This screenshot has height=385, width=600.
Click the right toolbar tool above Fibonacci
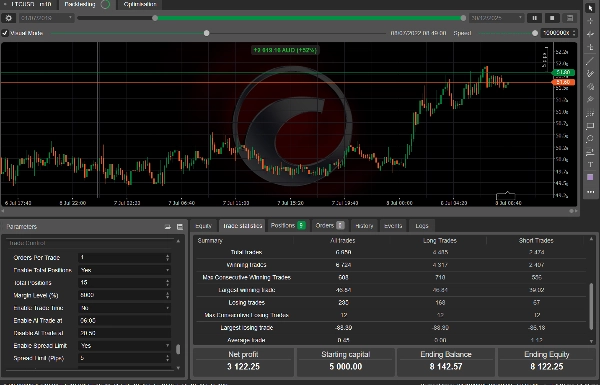[x=590, y=100]
